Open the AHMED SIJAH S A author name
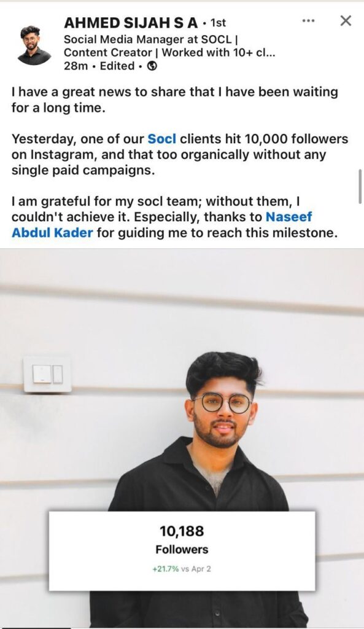Viewport: 364px width, 629px height. click(x=131, y=23)
